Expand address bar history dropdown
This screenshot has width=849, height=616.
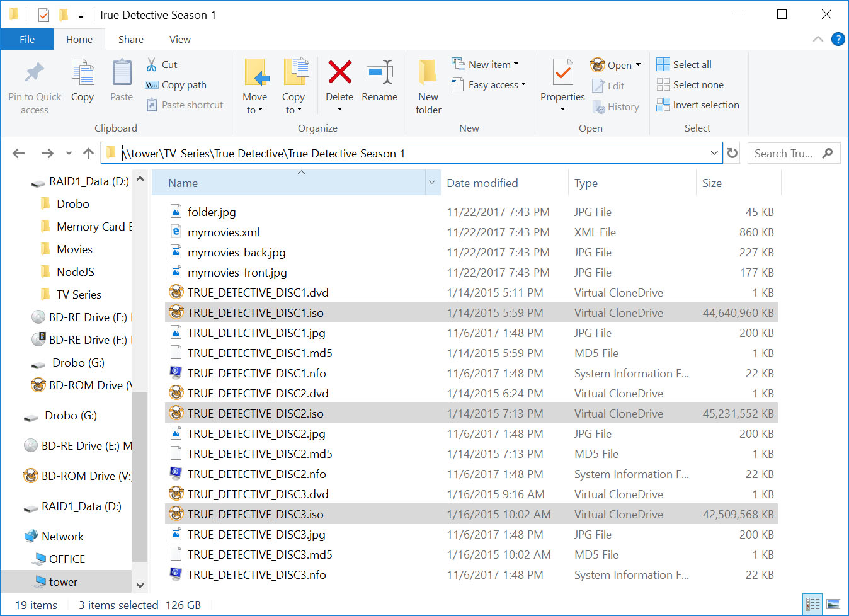(714, 153)
